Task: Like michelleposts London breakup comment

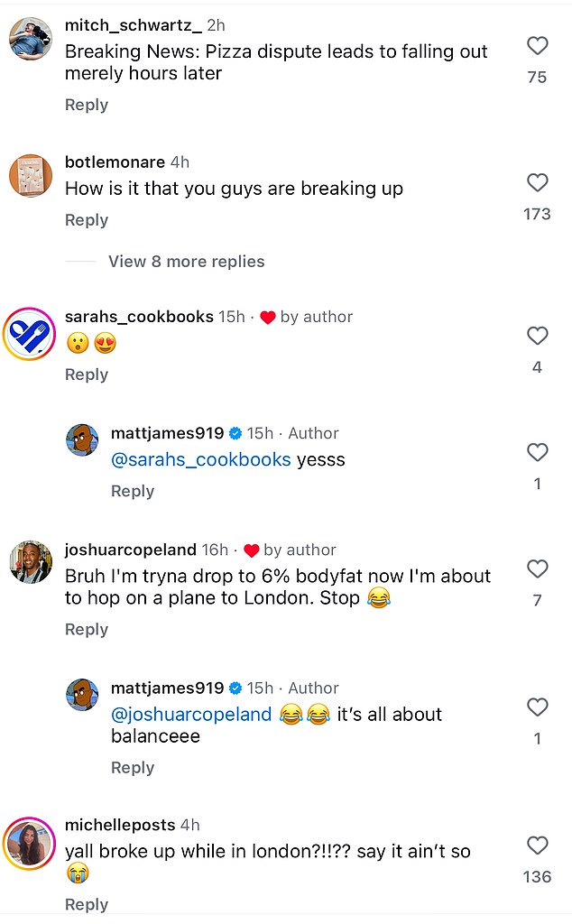Action: coord(537,845)
